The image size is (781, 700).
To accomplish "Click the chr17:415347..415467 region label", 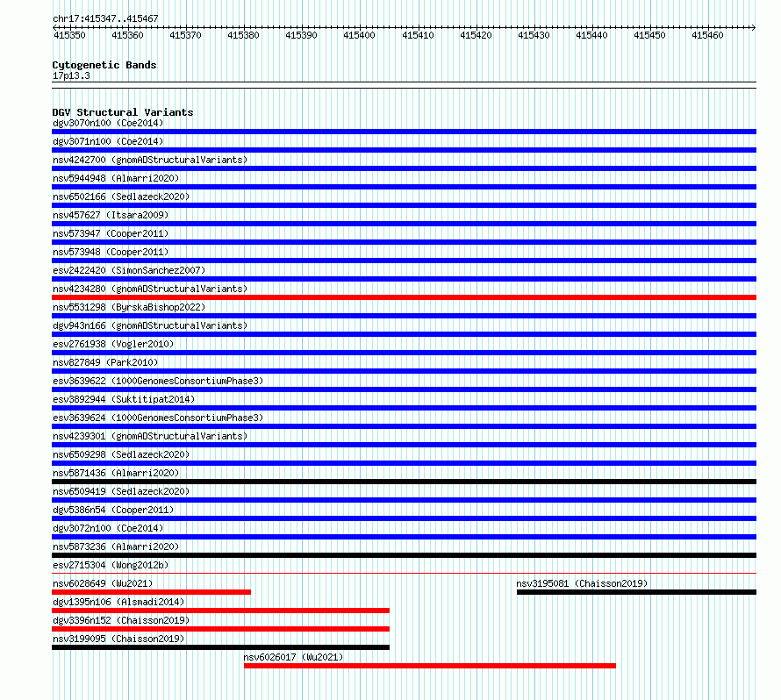I will [x=105, y=18].
